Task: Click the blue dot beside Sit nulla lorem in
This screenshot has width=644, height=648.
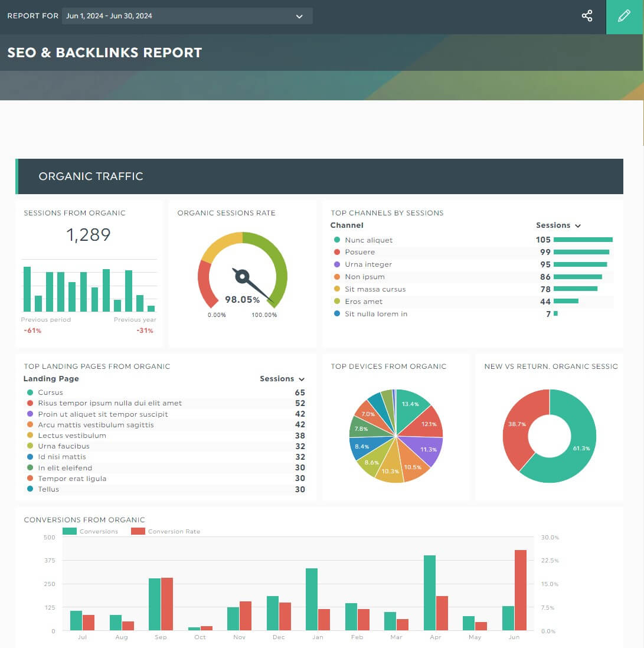Action: pyautogui.click(x=337, y=314)
